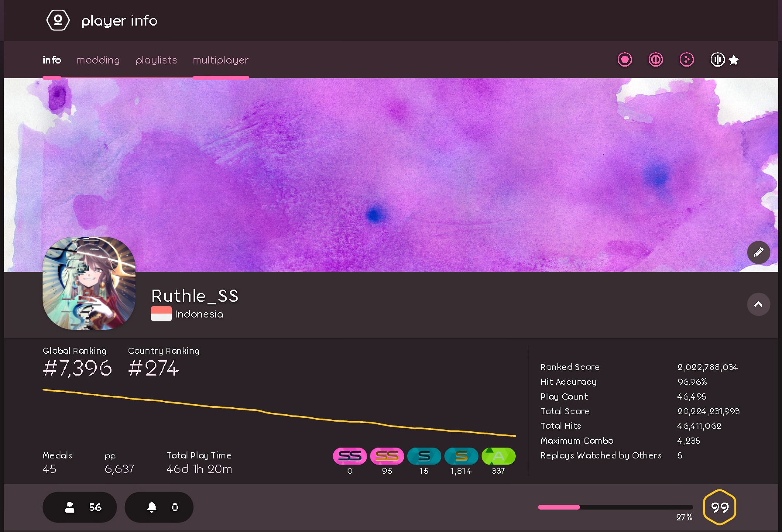This screenshot has width=782, height=532.
Task: Switch to the modding tab
Action: [98, 60]
